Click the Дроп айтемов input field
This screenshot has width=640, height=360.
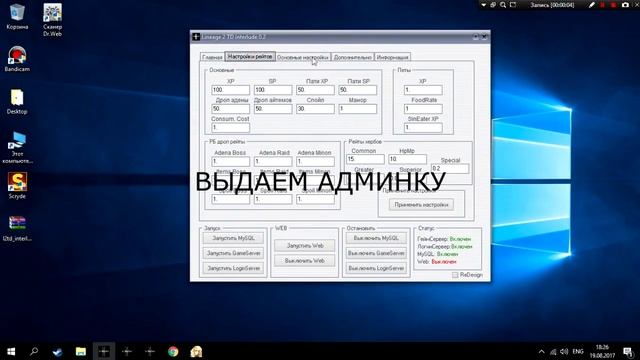(x=273, y=109)
